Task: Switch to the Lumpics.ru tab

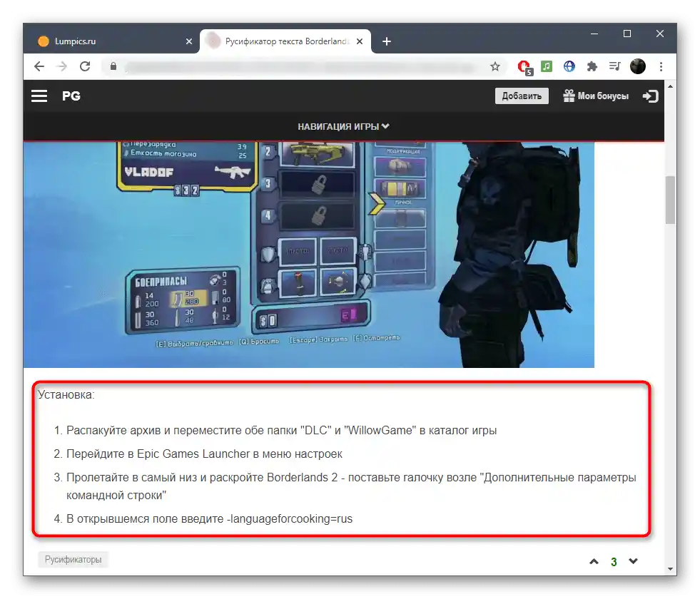Action: (x=111, y=41)
